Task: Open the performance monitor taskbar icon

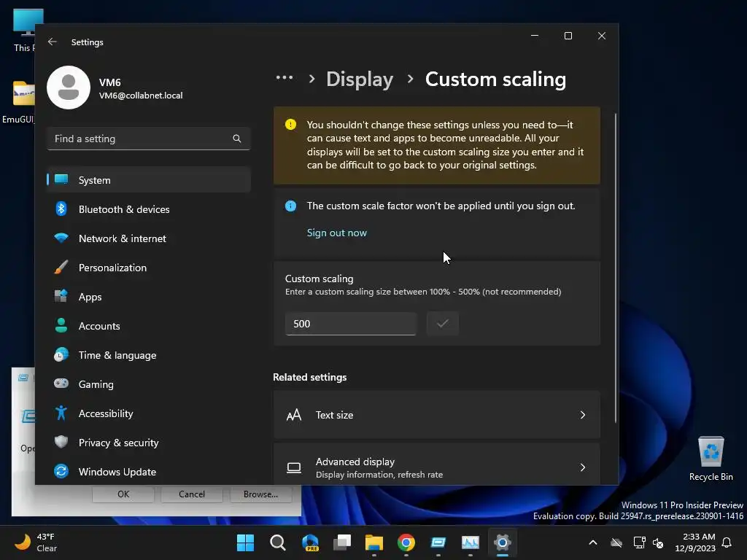Action: point(471,542)
